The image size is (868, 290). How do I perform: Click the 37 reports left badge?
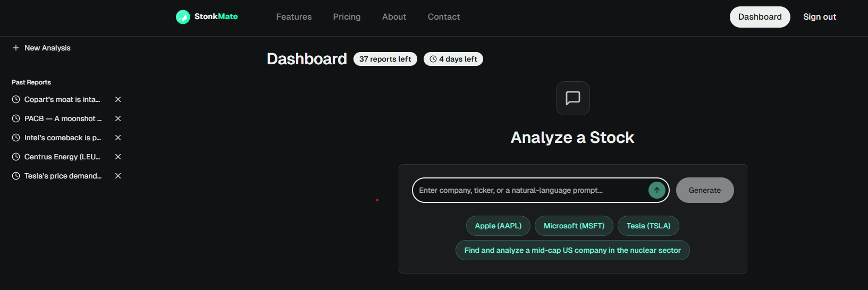pyautogui.click(x=385, y=59)
